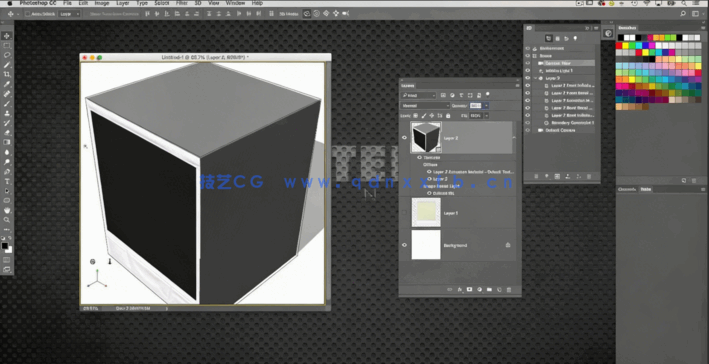Create new swatch in Swatches panel
Screen dimensions: 709x364
[684, 180]
